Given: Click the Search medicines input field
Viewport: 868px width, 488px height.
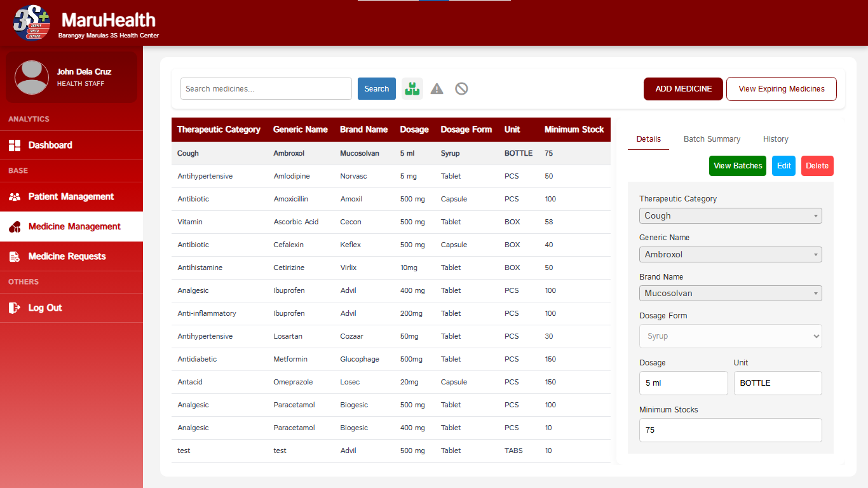Looking at the screenshot, I should pyautogui.click(x=266, y=89).
